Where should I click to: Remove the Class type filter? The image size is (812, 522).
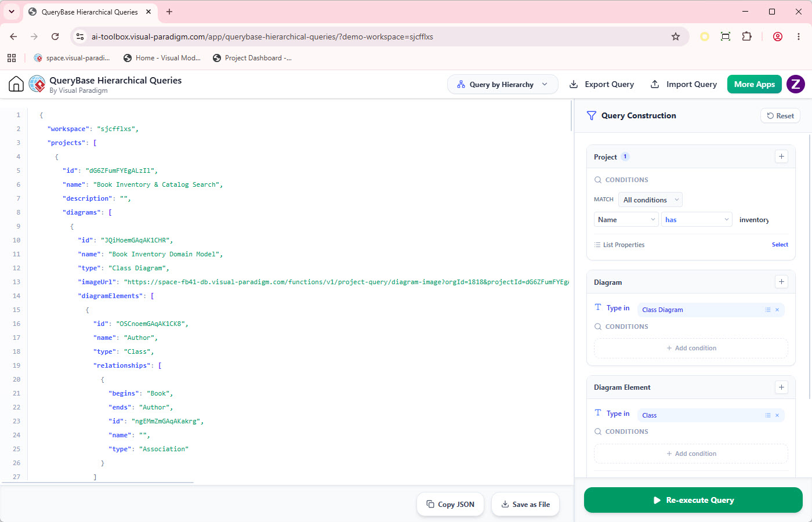click(777, 415)
